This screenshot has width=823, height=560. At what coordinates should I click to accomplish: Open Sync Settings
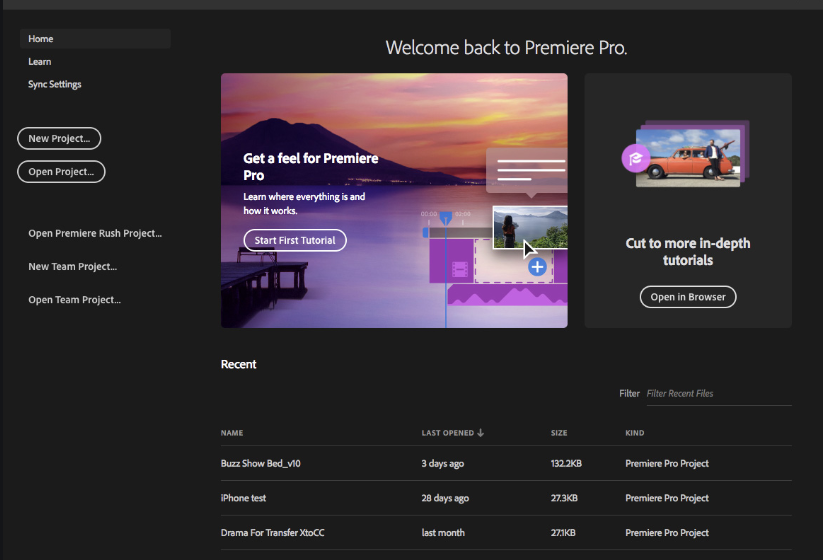55,84
